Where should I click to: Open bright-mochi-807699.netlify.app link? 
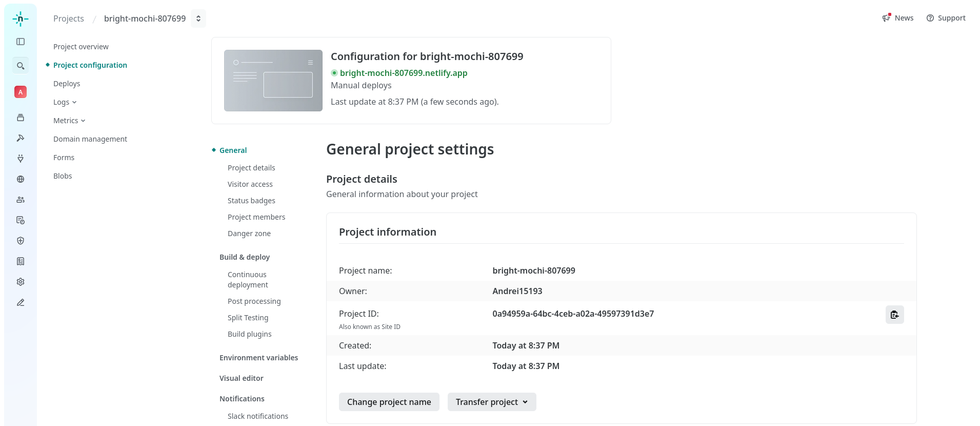point(404,73)
